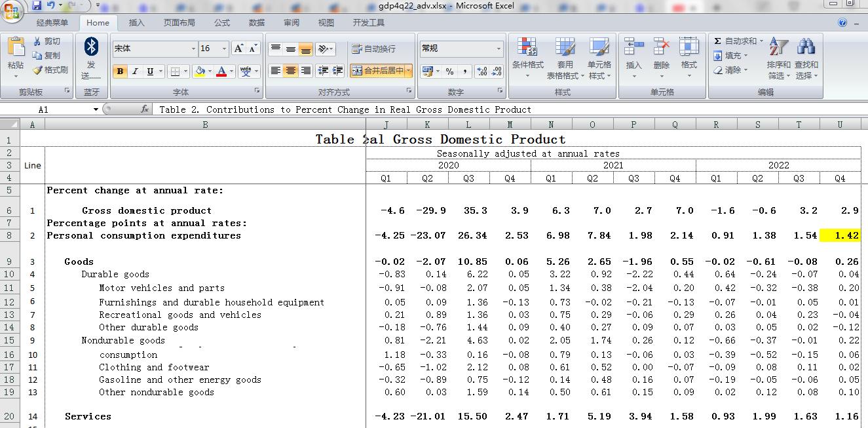Apply the yellow fill color bucket
Viewport: 868px width, 428px height.
[x=200, y=71]
